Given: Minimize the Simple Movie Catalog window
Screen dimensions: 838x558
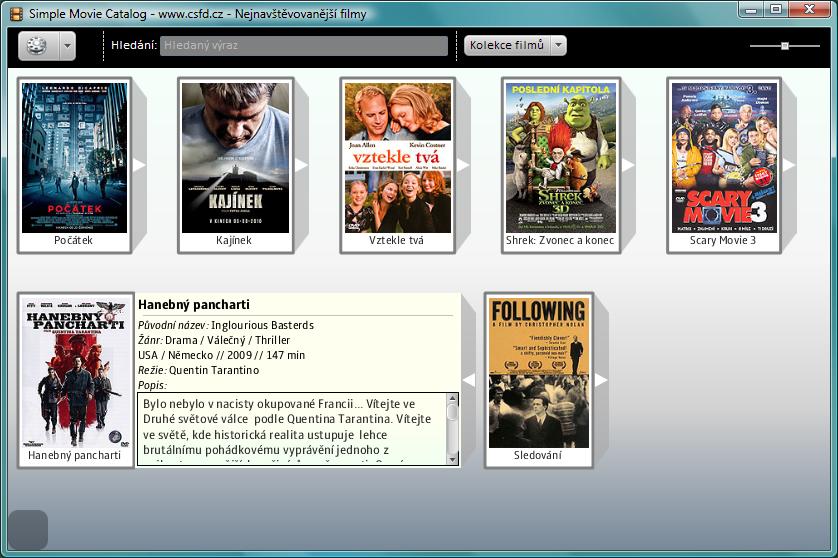Looking at the screenshot, I should point(751,10).
